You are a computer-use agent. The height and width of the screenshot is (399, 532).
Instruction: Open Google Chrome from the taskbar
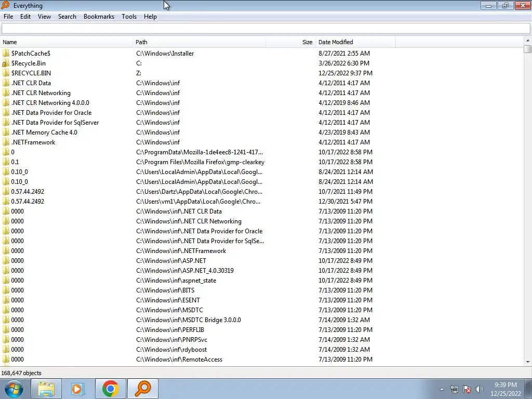tap(111, 389)
